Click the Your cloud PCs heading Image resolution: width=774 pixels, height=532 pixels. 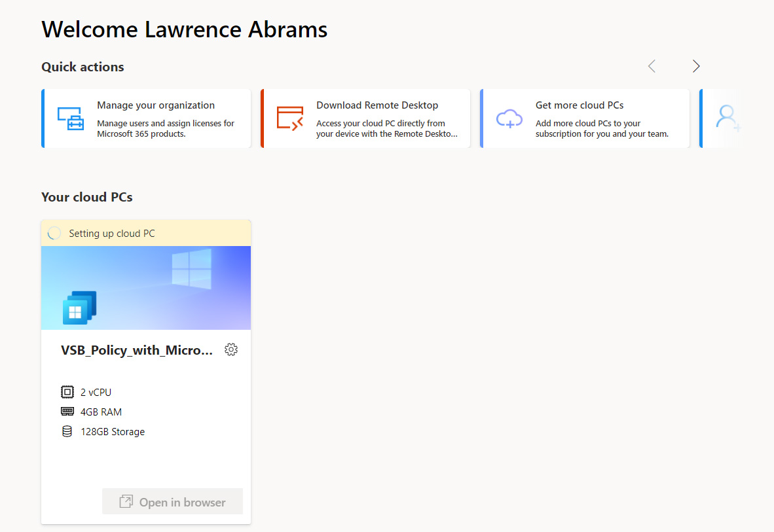tap(87, 197)
